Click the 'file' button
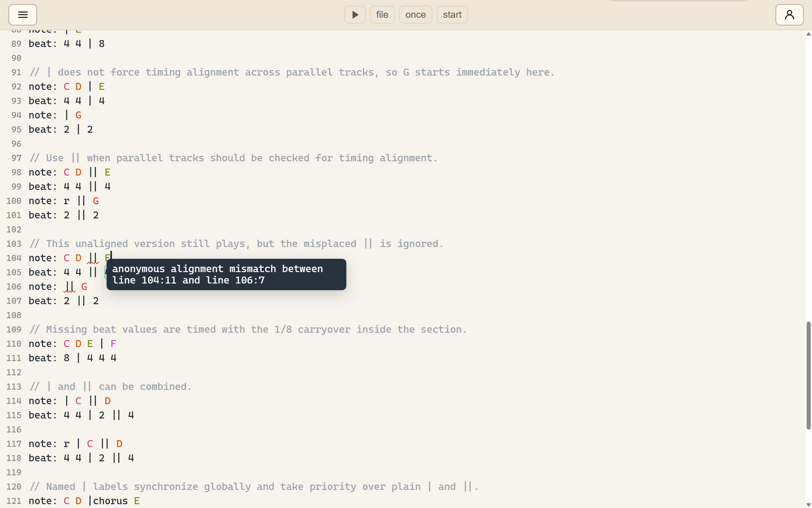The width and height of the screenshot is (812, 508). (382, 15)
